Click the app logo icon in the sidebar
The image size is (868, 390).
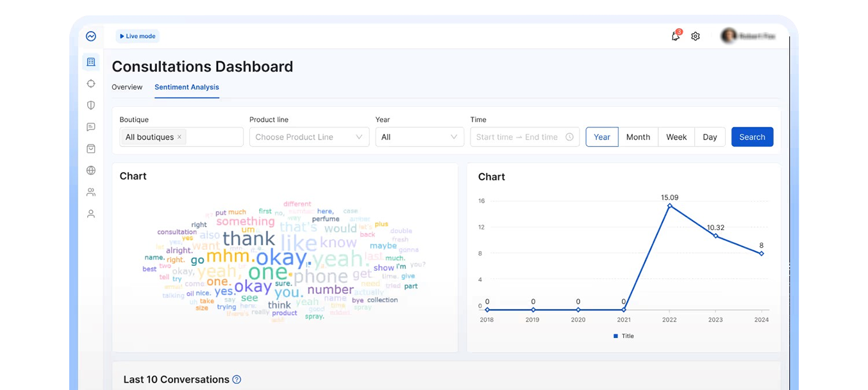(x=91, y=37)
